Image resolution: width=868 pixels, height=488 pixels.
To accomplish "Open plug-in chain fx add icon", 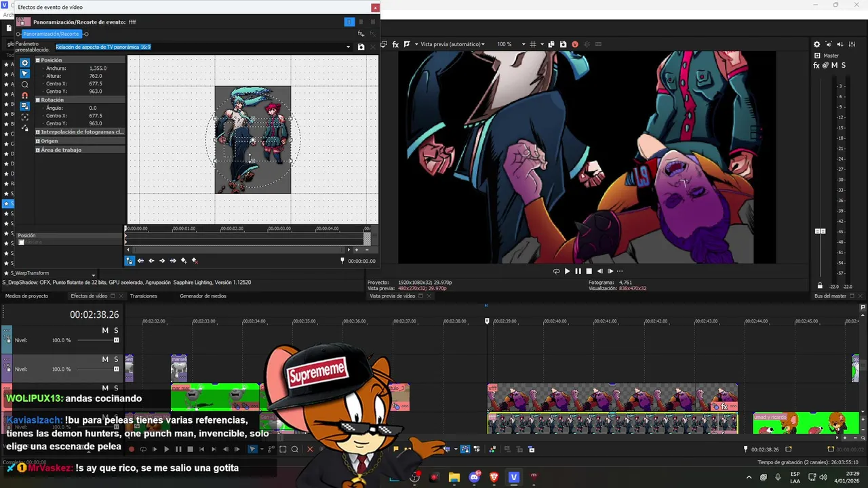I will [x=361, y=34].
